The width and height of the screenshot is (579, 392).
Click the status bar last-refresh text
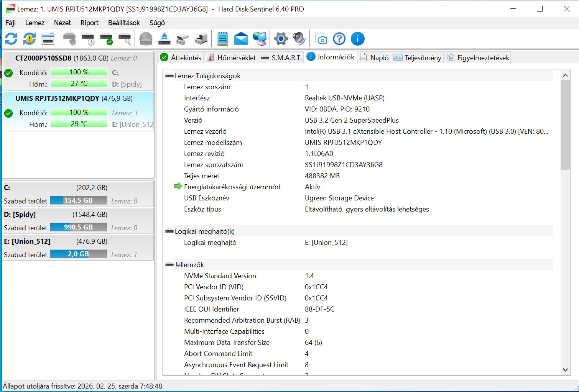click(82, 386)
